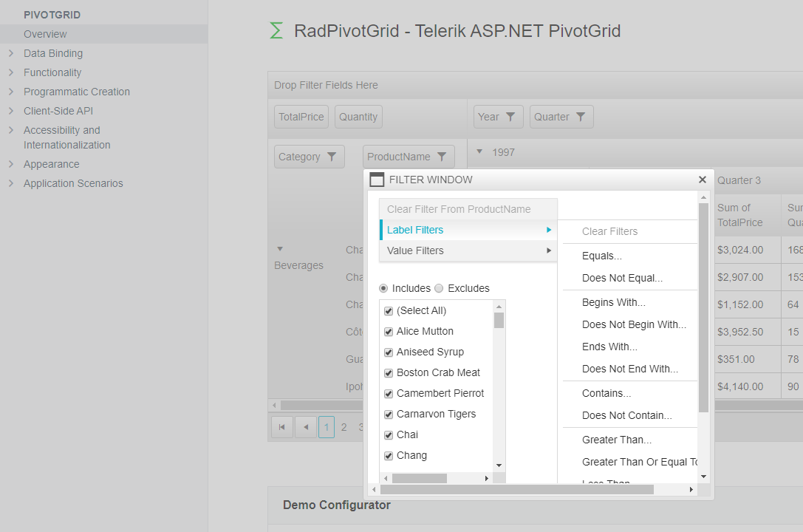Click the filter window vertical scrollbar thumb
803x532 pixels.
pos(703,307)
